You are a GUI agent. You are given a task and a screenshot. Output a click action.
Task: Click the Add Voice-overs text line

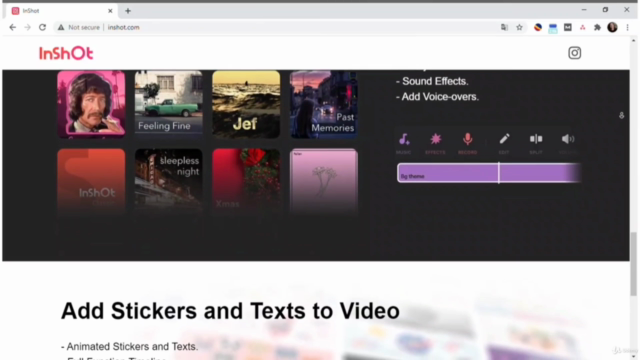437,97
